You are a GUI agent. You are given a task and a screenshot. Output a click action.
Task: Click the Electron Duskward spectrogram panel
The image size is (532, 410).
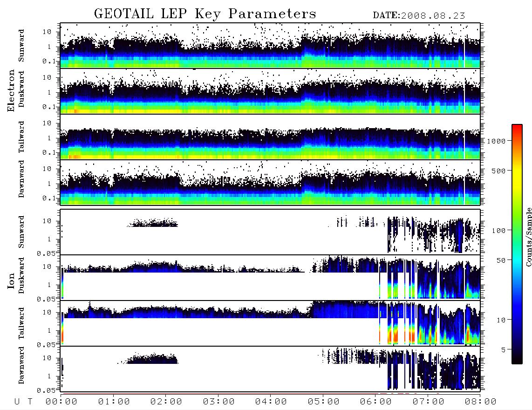(270, 91)
